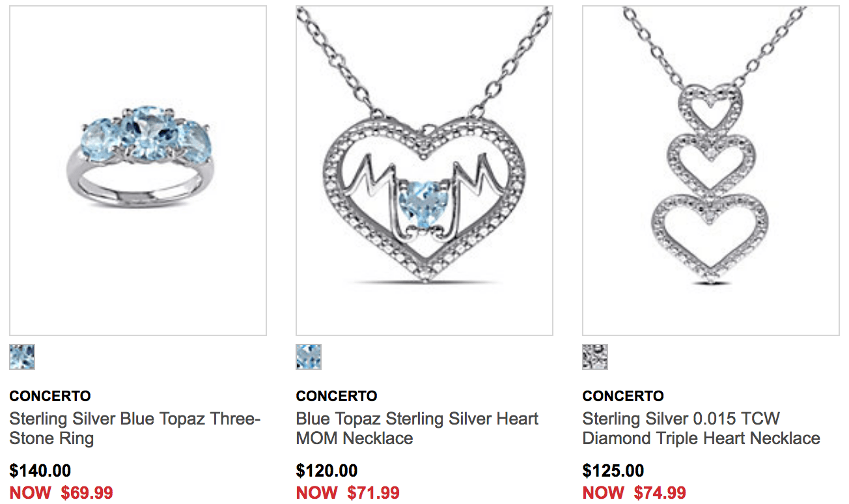
Task: Open the triple heart necklace product image
Action: click(711, 171)
